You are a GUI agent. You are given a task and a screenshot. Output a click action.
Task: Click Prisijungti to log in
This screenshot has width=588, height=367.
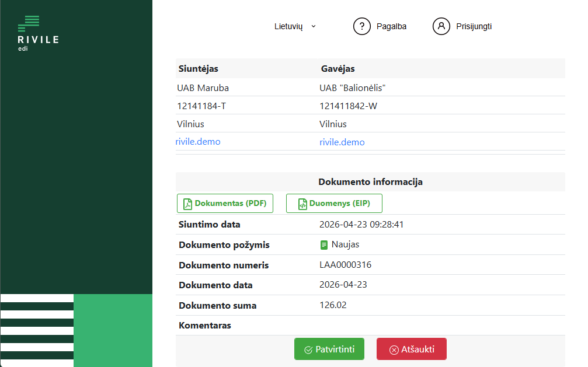pos(474,26)
